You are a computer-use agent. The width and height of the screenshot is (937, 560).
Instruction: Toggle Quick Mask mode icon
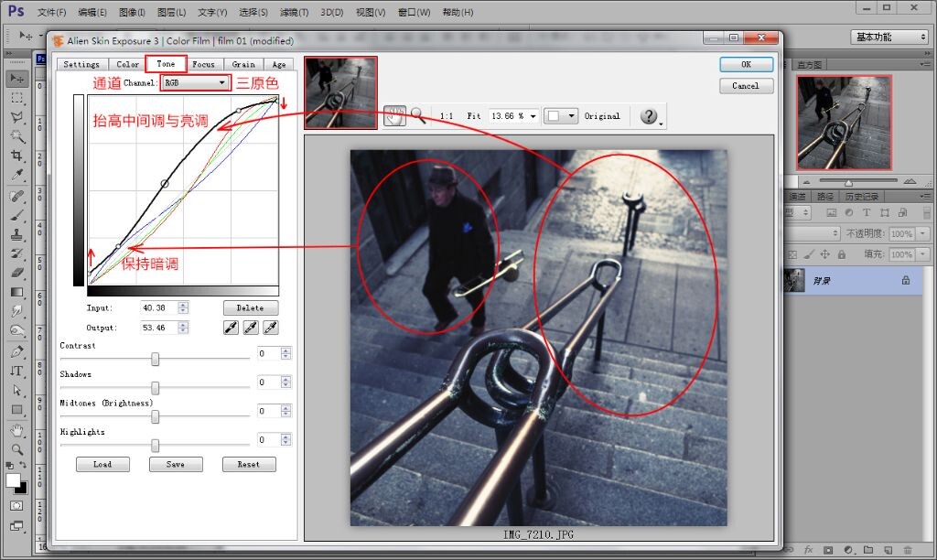pyautogui.click(x=16, y=506)
